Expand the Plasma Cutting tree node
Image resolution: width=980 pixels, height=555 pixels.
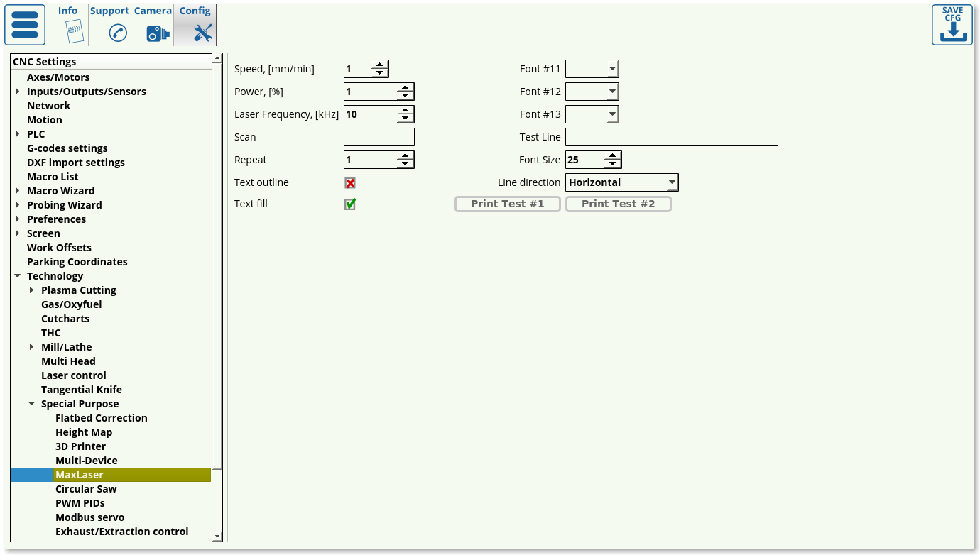32,290
